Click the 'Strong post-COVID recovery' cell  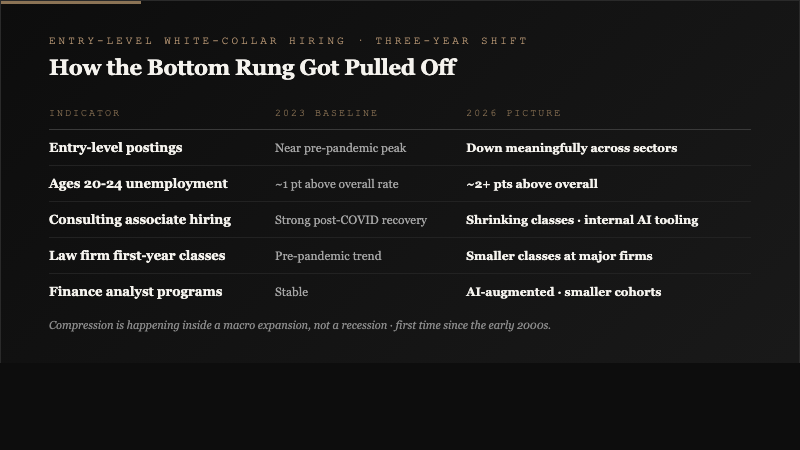(x=350, y=220)
